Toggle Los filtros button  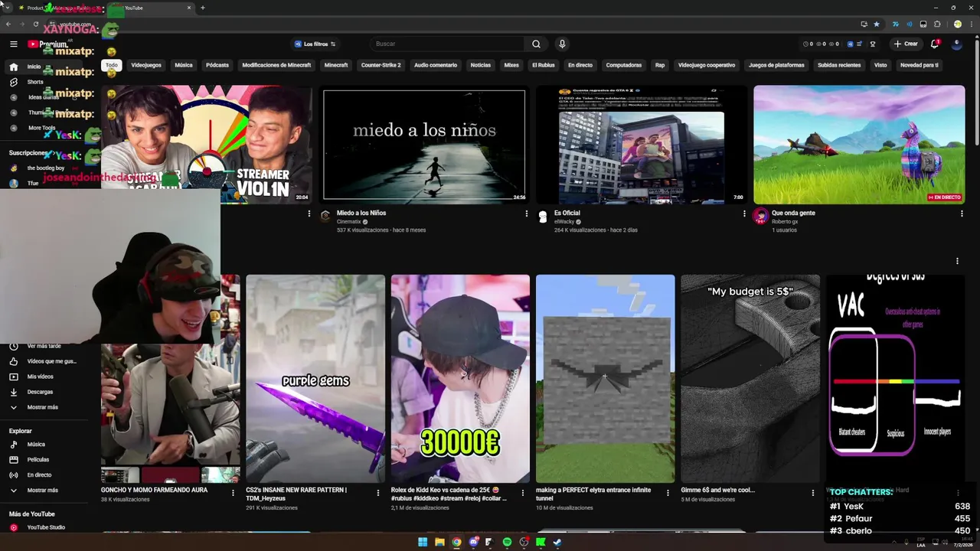(315, 44)
